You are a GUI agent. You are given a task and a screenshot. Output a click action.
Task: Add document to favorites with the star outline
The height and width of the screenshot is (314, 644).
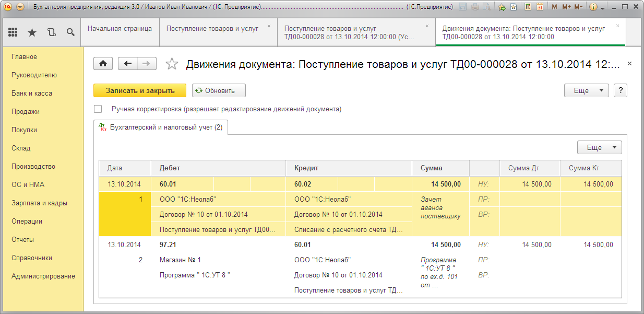pos(172,64)
